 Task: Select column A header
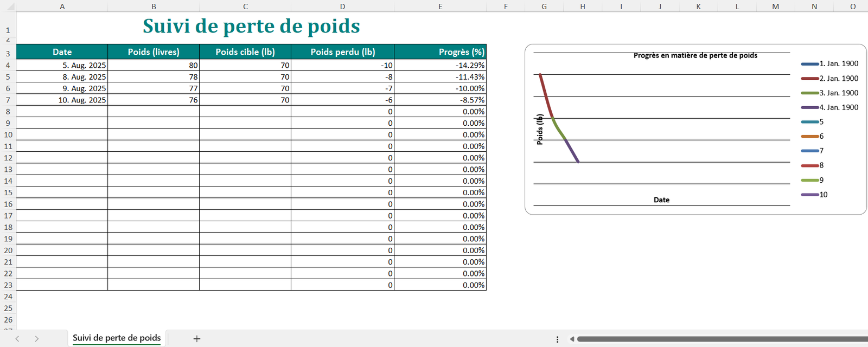tap(62, 7)
